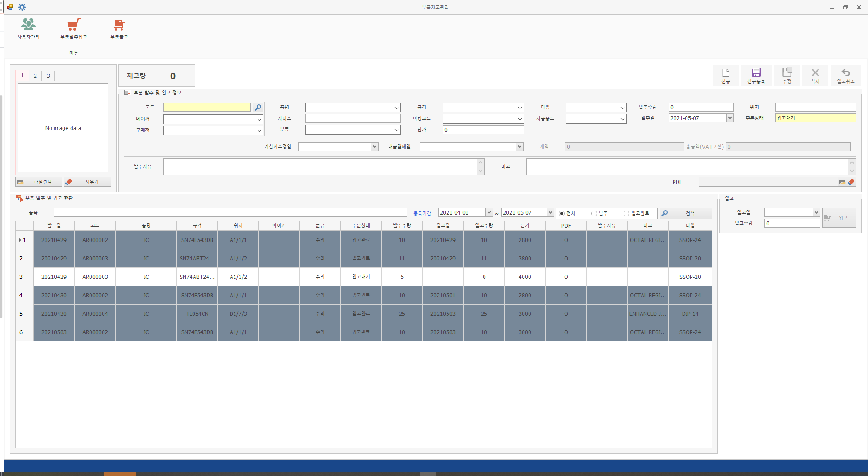Click DIP-14 type cell
This screenshot has height=476, width=868.
(690, 314)
